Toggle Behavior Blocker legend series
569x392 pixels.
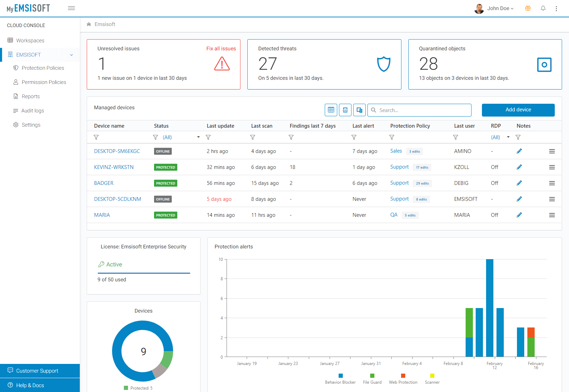[340, 379]
